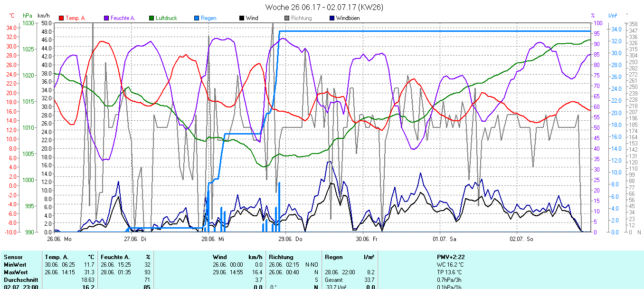Click the Sensor column header in table
The width and height of the screenshot is (644, 289).
pos(13,257)
